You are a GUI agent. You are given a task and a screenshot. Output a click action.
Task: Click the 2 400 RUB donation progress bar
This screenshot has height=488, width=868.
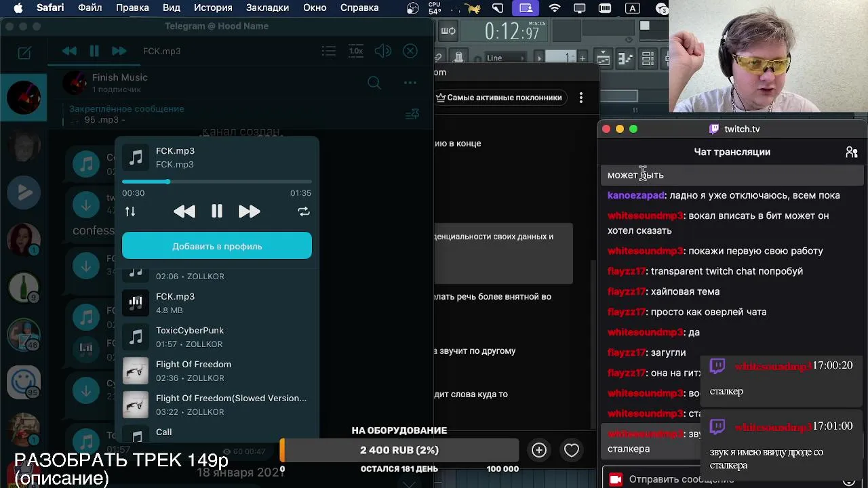pos(399,450)
